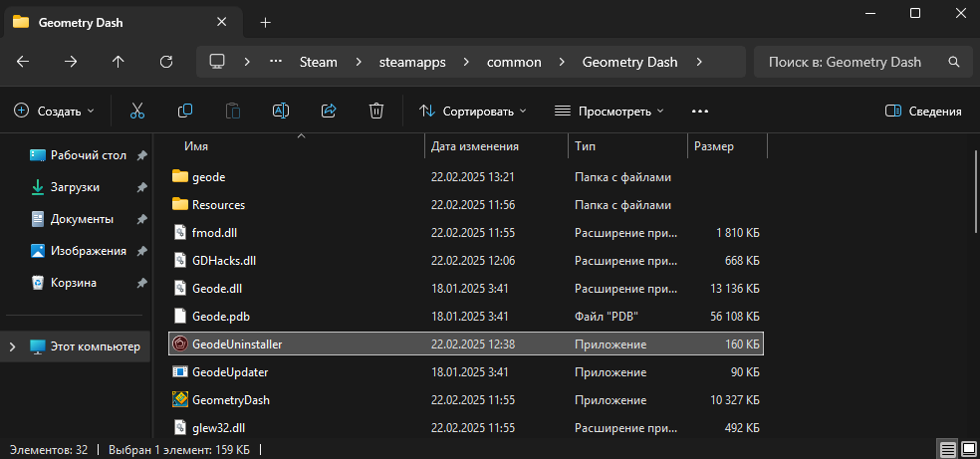Click the Delete trash icon
Viewport: 980px width, 459px height.
coord(376,111)
